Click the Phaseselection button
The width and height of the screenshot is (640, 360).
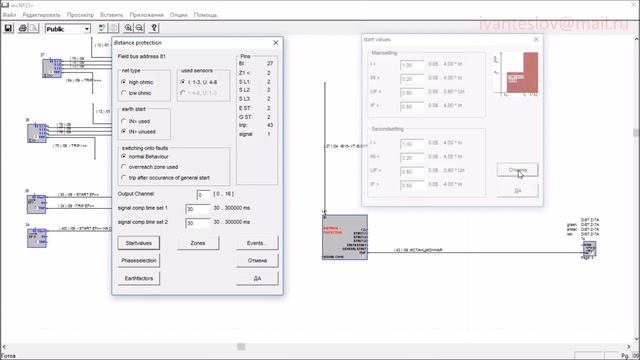[x=138, y=260]
